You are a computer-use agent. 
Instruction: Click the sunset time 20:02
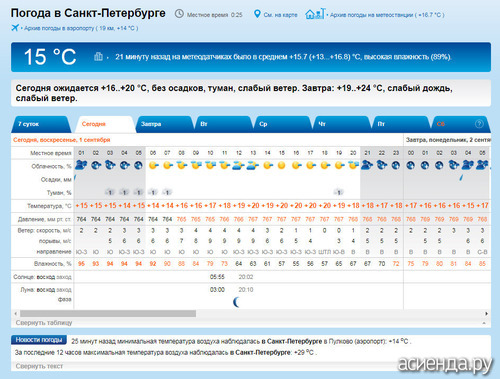(246, 277)
